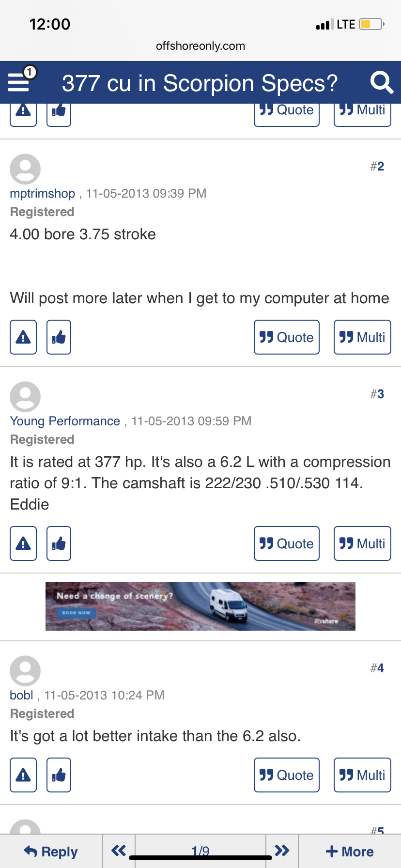Open mptrimshop's user profile link

click(43, 194)
